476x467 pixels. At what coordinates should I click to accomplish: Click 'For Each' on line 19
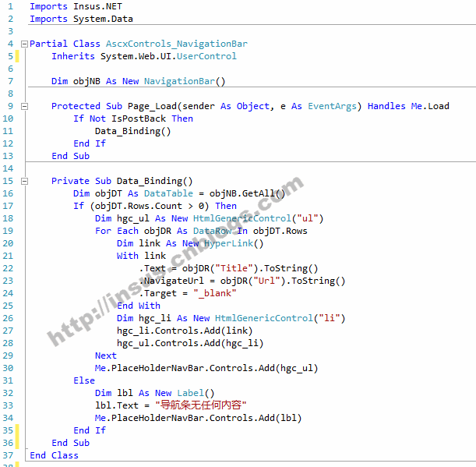pyautogui.click(x=117, y=231)
